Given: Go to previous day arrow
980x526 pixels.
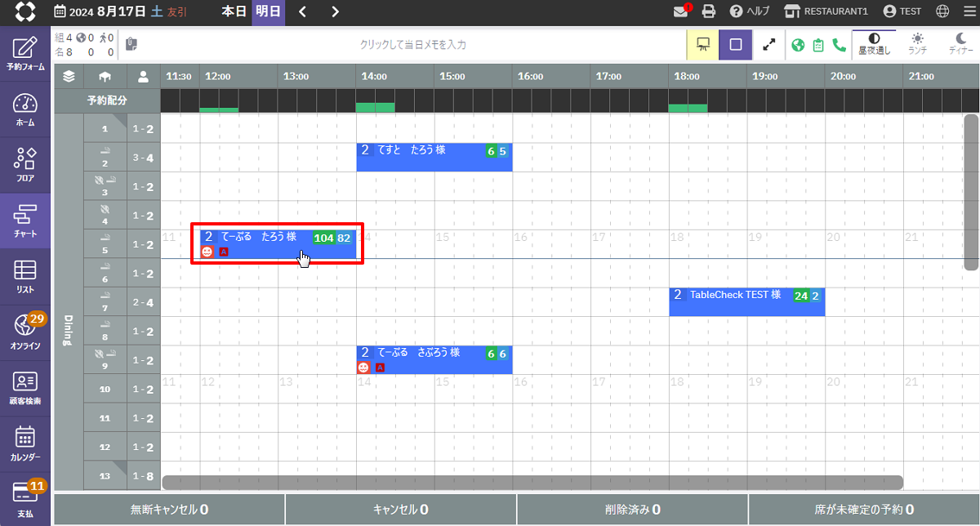Looking at the screenshot, I should click(x=303, y=11).
